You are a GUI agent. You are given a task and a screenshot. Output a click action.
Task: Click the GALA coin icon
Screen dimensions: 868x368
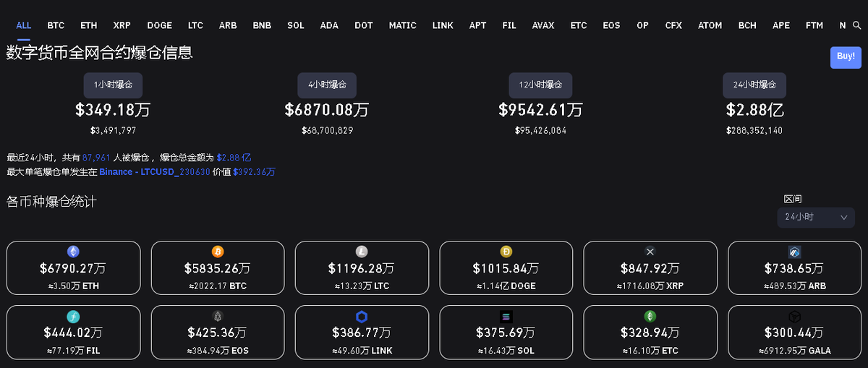point(794,316)
